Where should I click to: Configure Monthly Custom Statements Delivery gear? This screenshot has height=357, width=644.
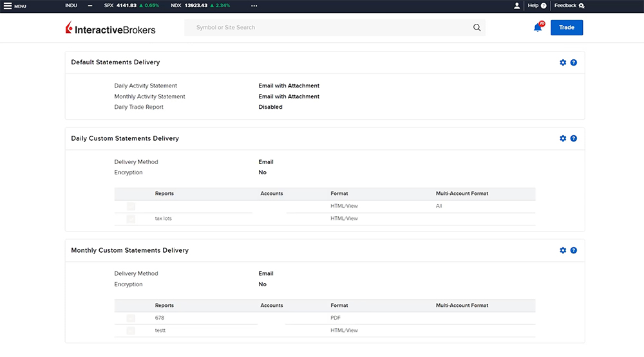563,250
